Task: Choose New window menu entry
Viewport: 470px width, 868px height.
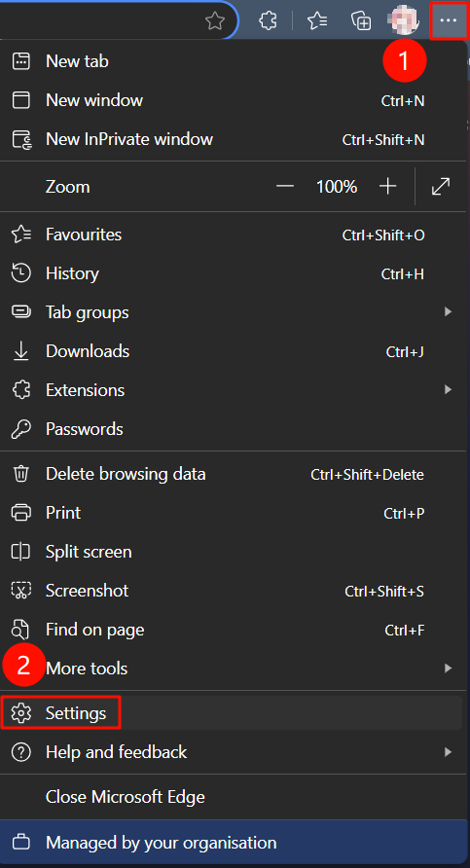Action: tap(234, 100)
